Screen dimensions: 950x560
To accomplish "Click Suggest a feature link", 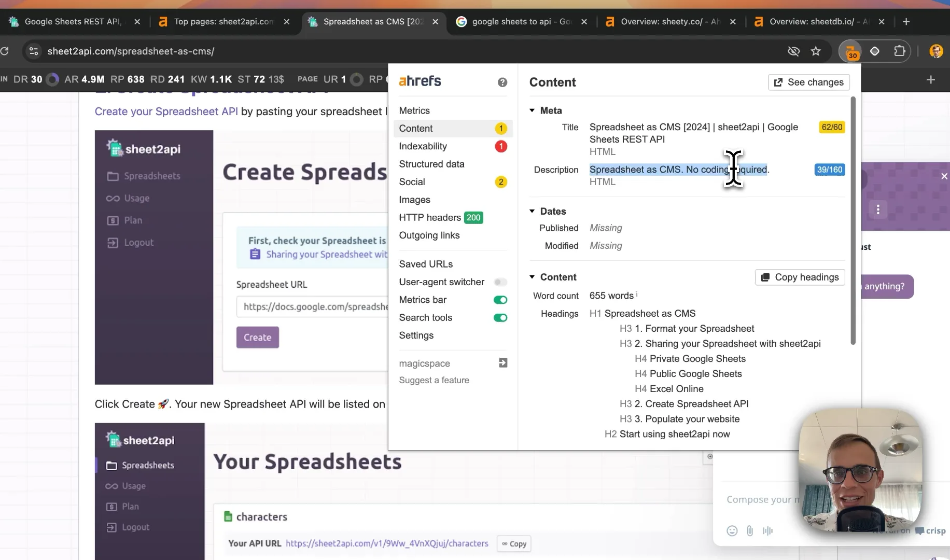I will pos(434,380).
